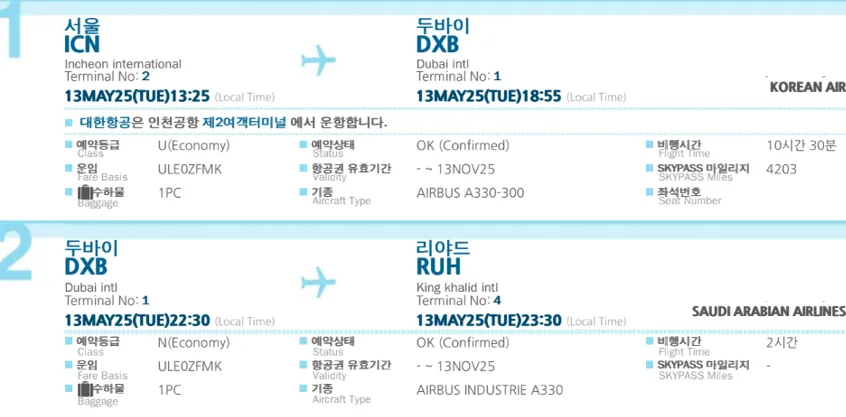The width and height of the screenshot is (846, 417).
Task: Click the KOREAN AIR carrier label
Action: (x=807, y=88)
